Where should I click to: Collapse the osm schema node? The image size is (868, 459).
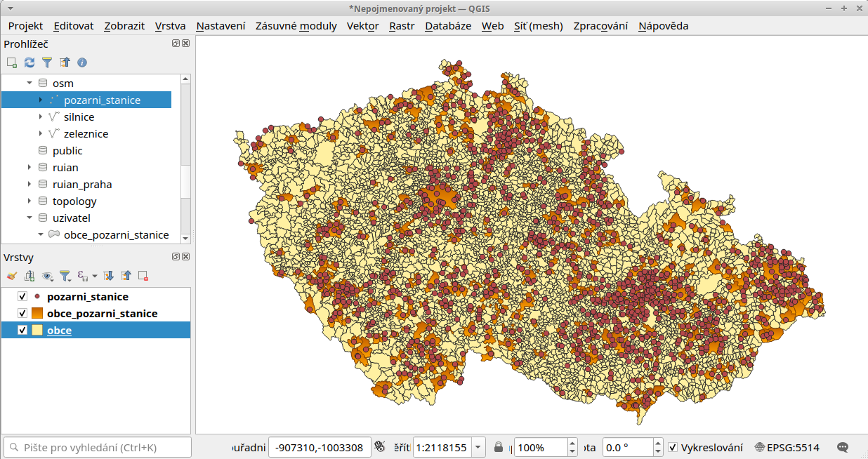click(x=29, y=84)
